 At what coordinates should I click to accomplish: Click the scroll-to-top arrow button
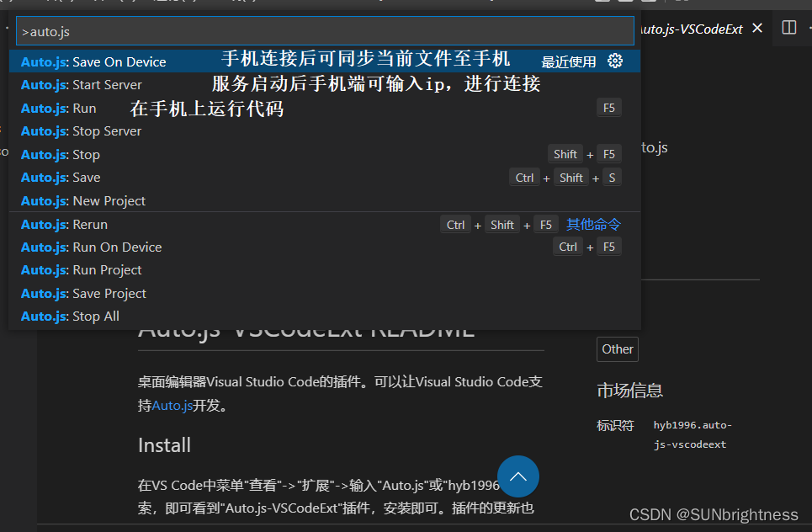tap(517, 476)
